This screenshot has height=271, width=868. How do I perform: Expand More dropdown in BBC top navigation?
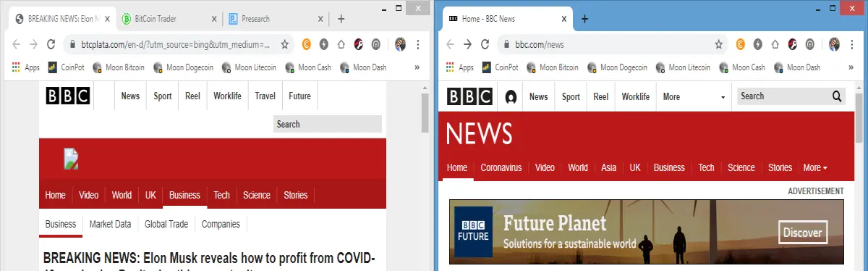click(x=694, y=96)
